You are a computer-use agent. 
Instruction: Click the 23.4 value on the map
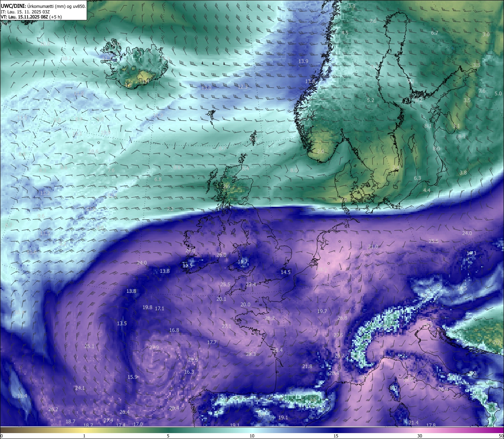point(251,284)
